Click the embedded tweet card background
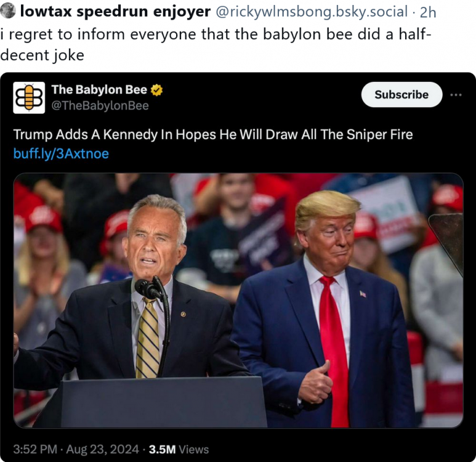476x462 pixels. 238,267
